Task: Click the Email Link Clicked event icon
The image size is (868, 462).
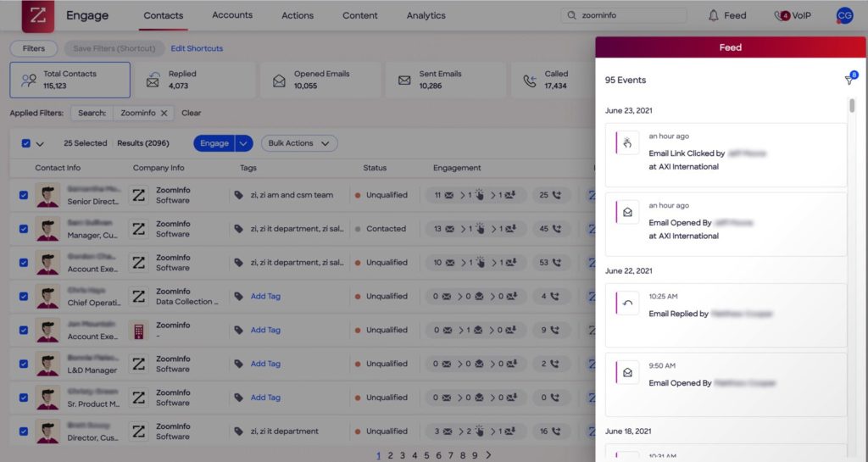Action: pos(627,143)
